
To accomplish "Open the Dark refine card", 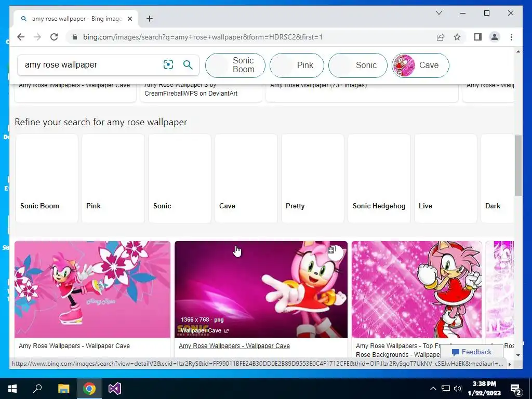I will [497, 178].
